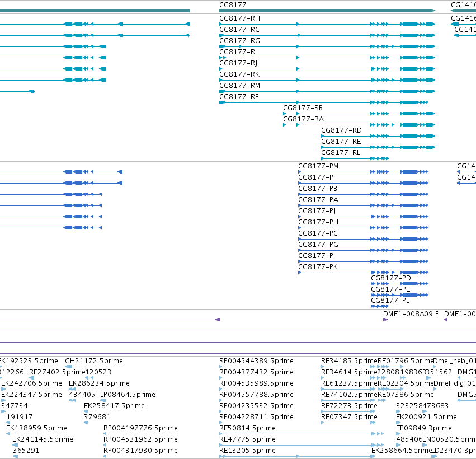Select the DME1-008A09.F feature label
Viewport: 476px width, 459px height.
411,314
